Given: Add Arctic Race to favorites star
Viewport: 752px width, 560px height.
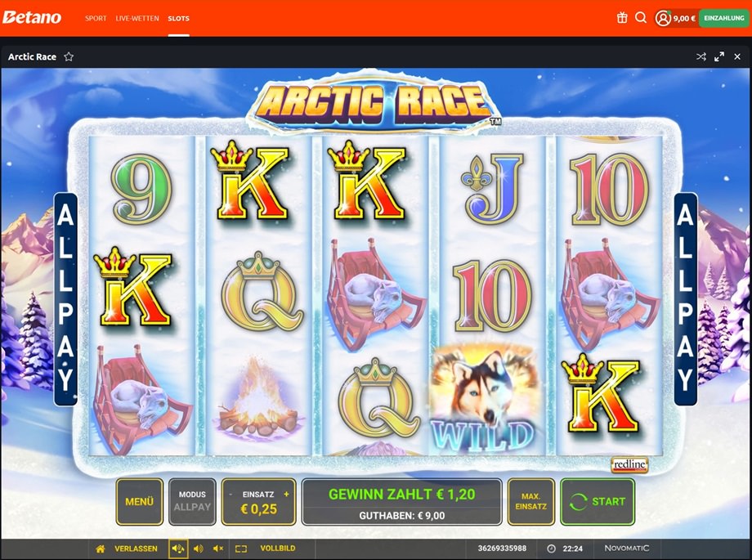Looking at the screenshot, I should [x=69, y=56].
